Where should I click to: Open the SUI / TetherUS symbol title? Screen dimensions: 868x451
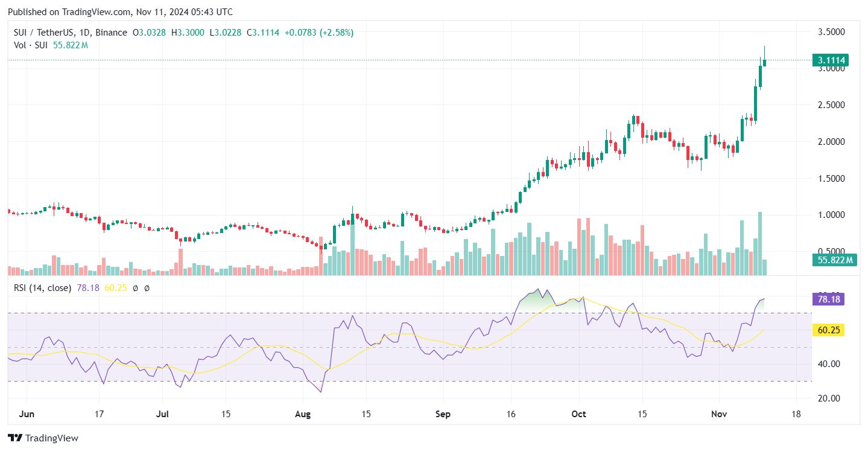coord(40,33)
